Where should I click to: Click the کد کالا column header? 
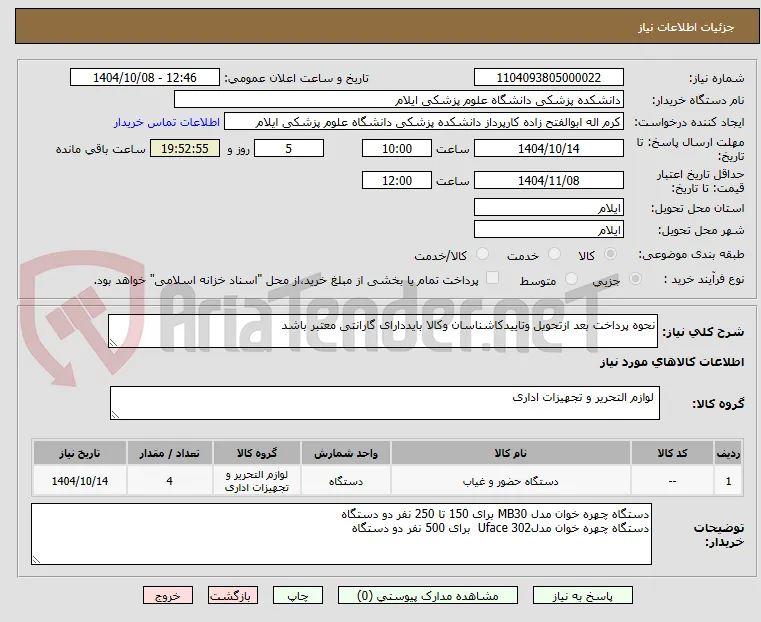coord(672,453)
